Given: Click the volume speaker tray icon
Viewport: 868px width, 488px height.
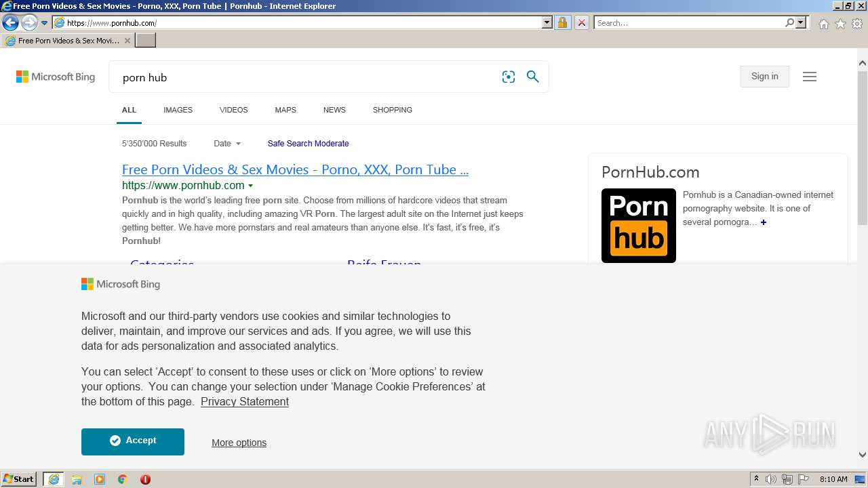Looking at the screenshot, I should 771,479.
